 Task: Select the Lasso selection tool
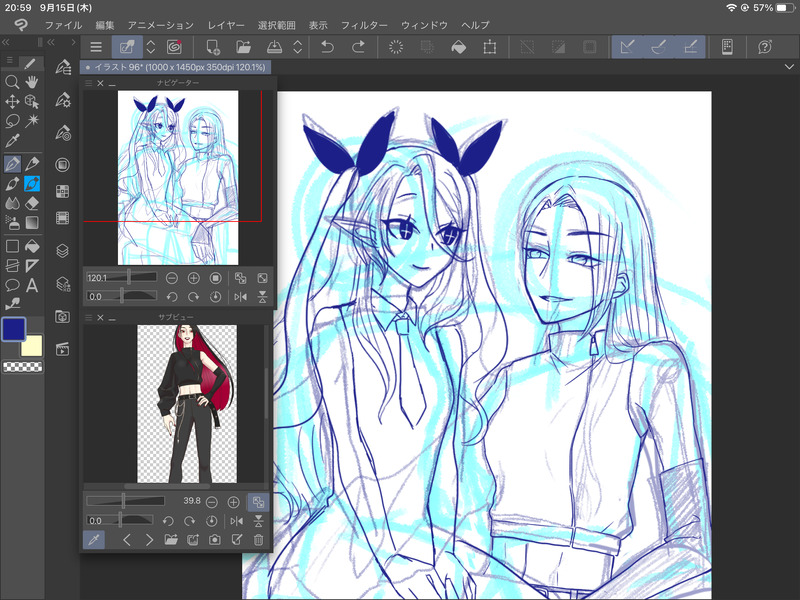pos(12,120)
